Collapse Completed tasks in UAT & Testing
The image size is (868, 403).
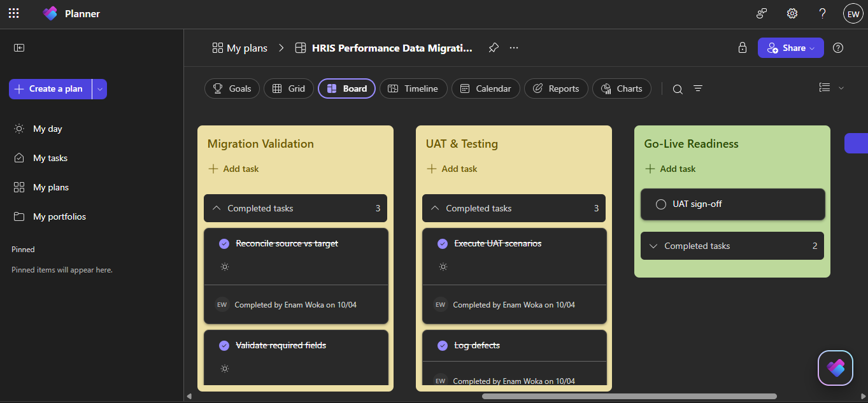pos(514,208)
